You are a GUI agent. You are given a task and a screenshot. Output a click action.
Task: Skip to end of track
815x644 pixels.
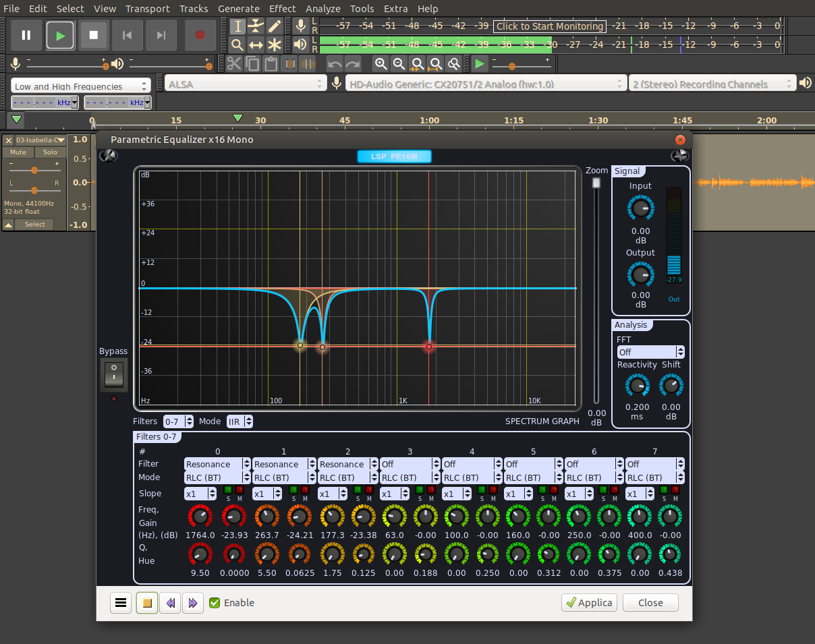161,35
